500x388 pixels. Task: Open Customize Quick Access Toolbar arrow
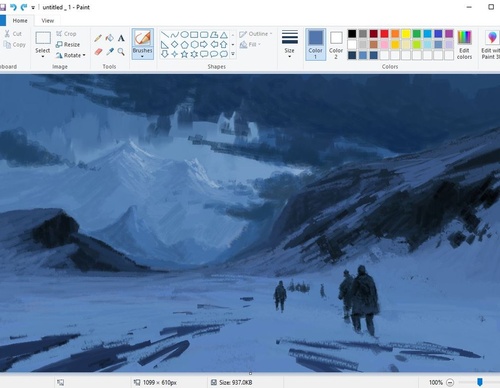pyautogui.click(x=33, y=7)
